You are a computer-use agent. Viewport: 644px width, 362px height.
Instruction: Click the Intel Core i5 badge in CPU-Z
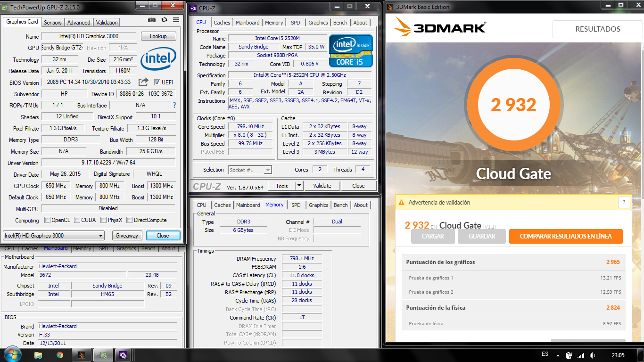[351, 51]
